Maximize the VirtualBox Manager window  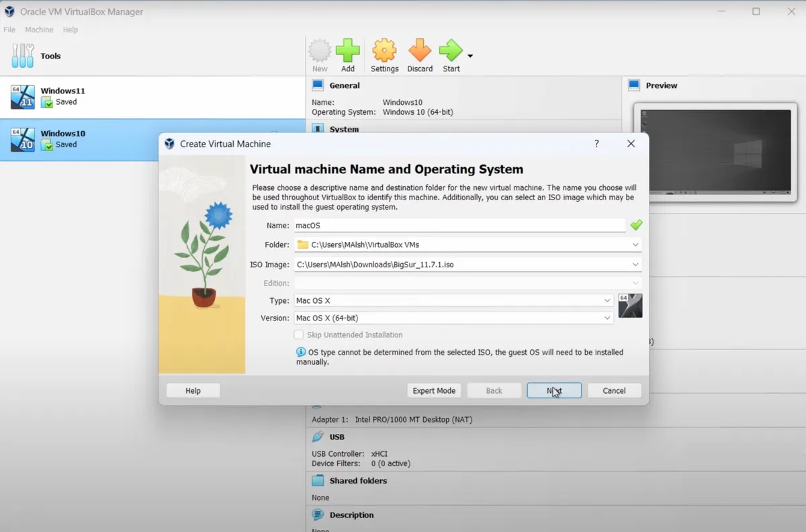(x=756, y=11)
